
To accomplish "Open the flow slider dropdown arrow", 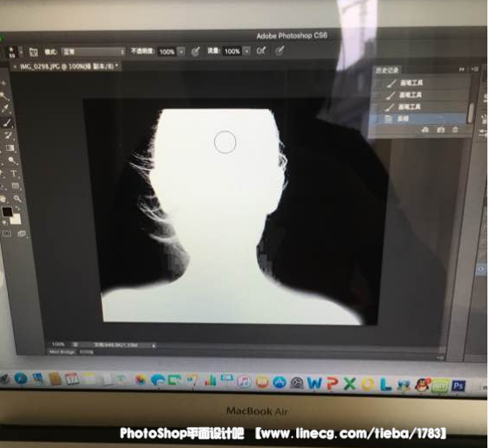I will pyautogui.click(x=246, y=51).
